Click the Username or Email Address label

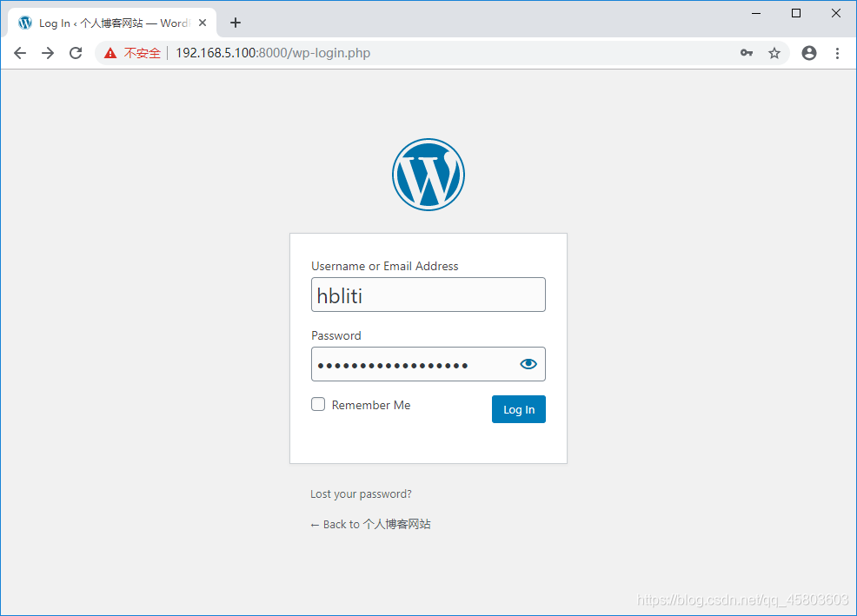(x=385, y=266)
